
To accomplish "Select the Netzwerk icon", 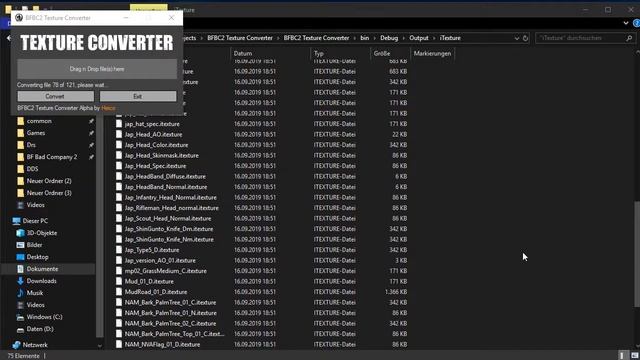I will coord(16,345).
